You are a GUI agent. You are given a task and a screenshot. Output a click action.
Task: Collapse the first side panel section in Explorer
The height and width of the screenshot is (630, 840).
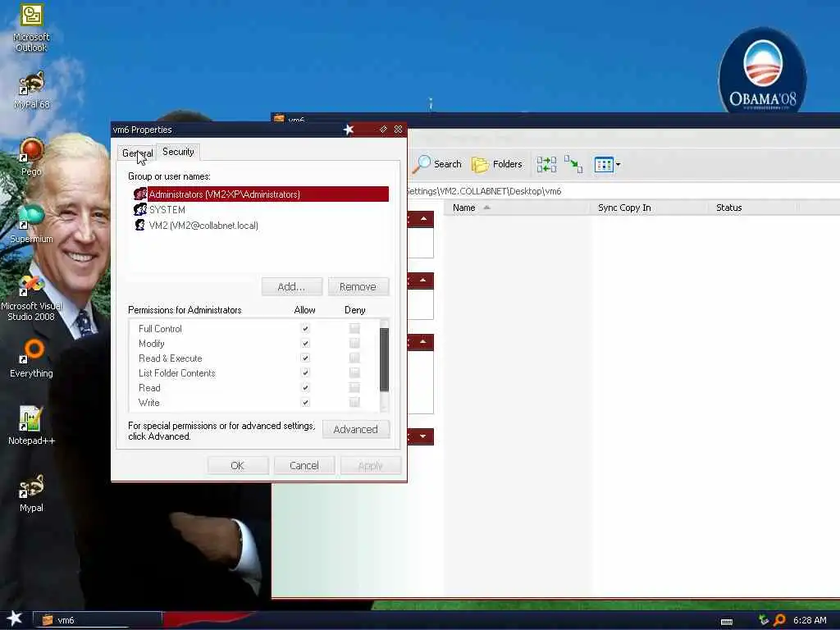(423, 219)
